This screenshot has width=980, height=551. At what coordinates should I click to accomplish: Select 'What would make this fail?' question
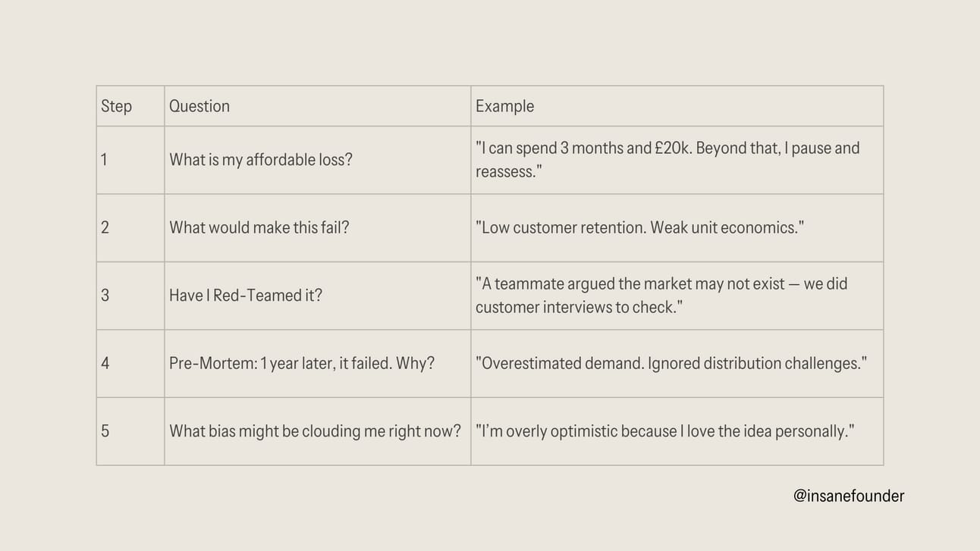tap(259, 227)
